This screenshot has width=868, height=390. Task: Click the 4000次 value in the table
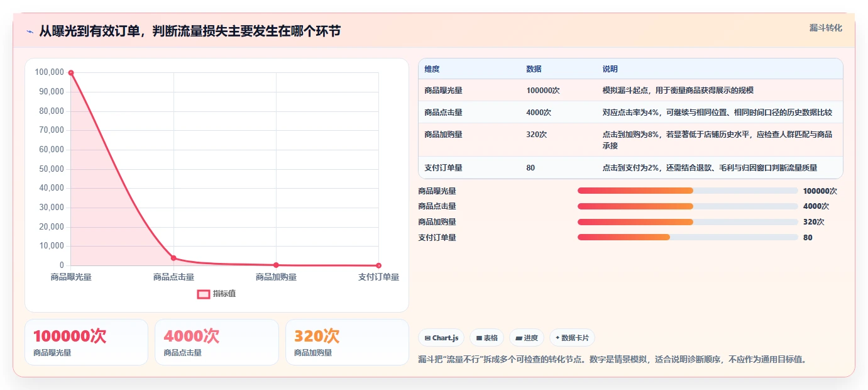click(539, 113)
